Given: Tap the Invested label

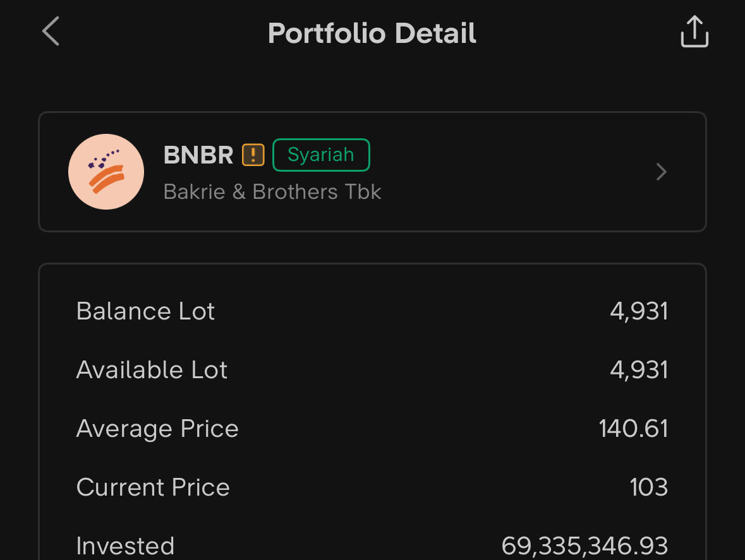Looking at the screenshot, I should (x=125, y=546).
